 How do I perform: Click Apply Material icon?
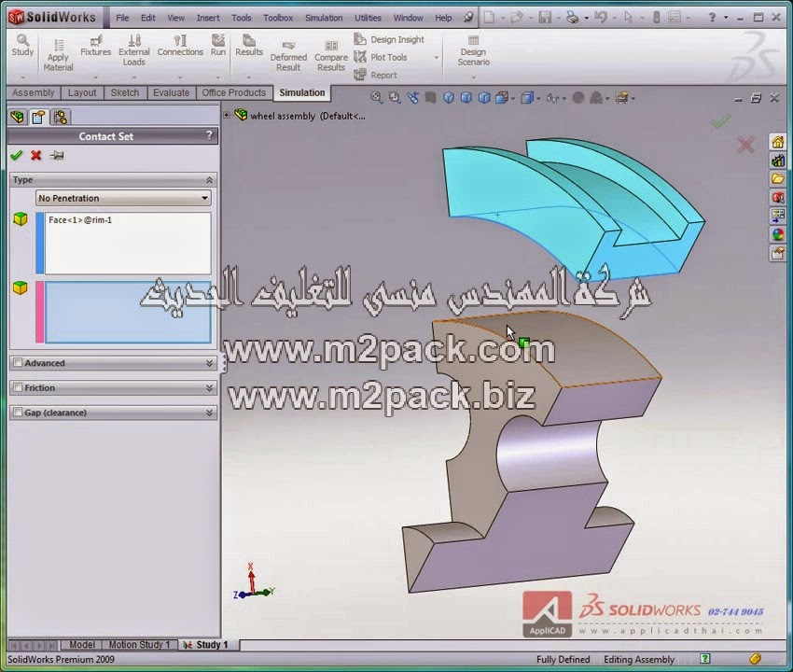tap(58, 55)
